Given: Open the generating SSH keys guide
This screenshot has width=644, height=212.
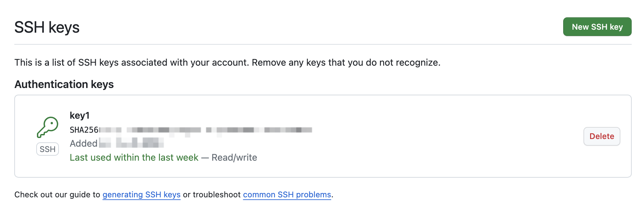Looking at the screenshot, I should 141,195.
